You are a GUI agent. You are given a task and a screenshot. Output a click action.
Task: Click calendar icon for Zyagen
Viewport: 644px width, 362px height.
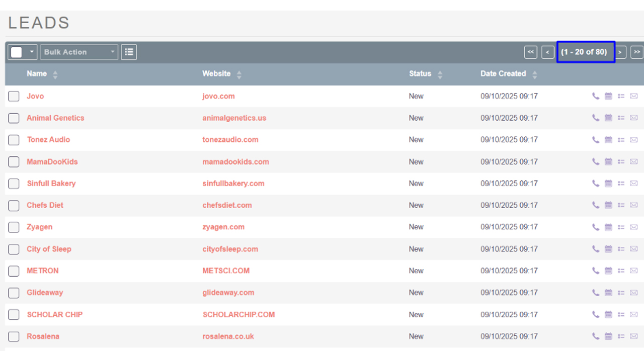pyautogui.click(x=608, y=227)
